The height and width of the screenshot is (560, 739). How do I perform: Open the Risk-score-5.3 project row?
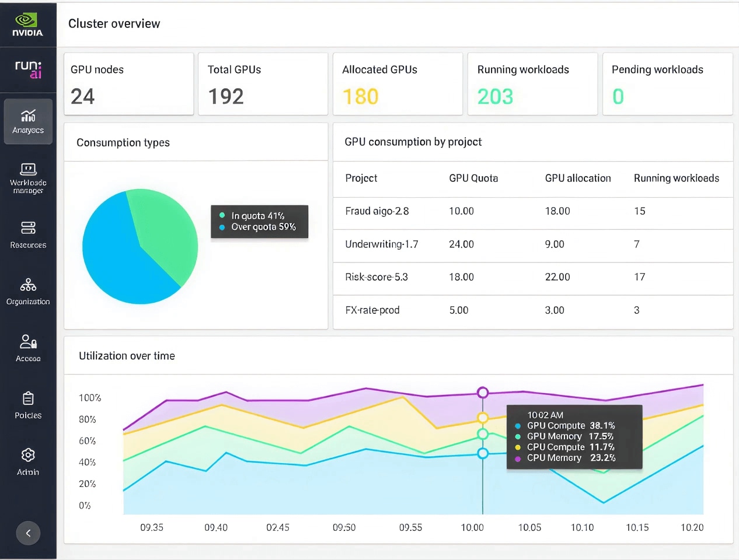point(376,277)
